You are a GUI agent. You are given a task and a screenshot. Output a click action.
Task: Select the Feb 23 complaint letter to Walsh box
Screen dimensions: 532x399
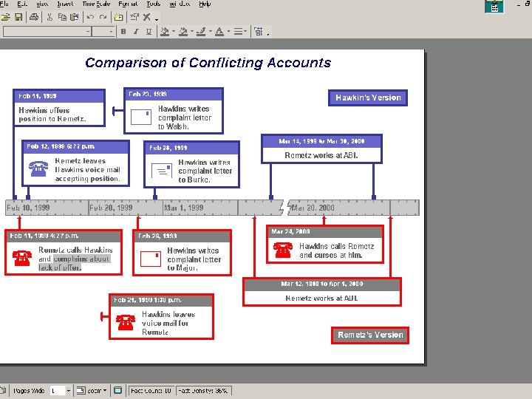[x=174, y=111]
